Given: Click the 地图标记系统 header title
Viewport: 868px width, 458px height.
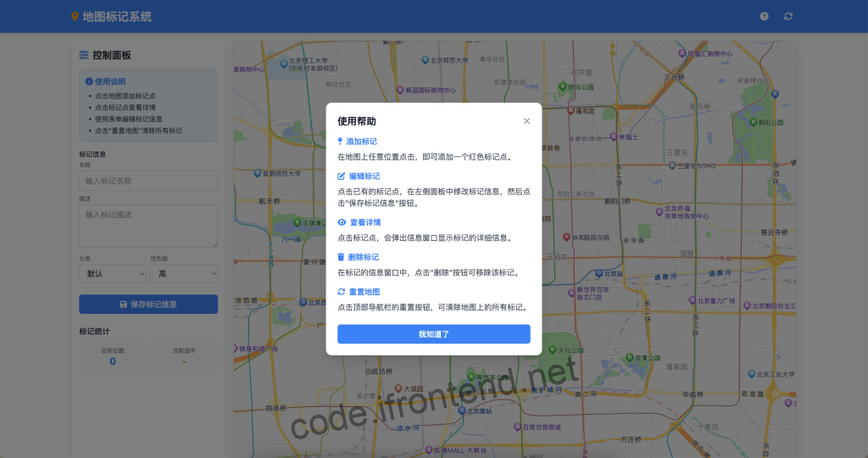Looking at the screenshot, I should coord(117,16).
